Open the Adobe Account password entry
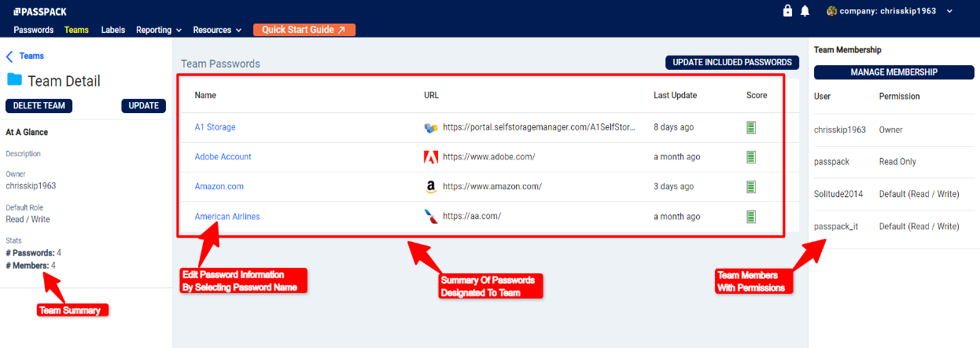Viewport: 980px width, 348px height. [223, 157]
